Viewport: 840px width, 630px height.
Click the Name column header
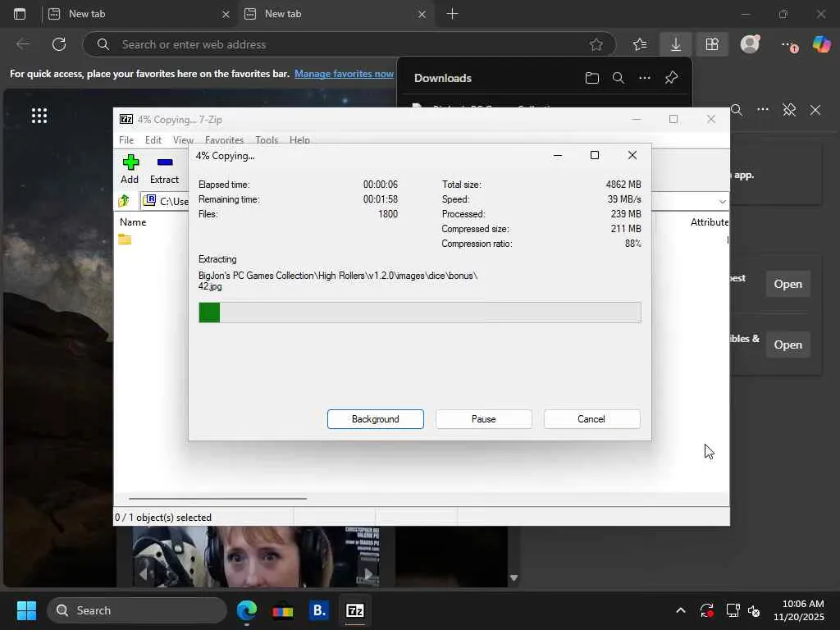(133, 221)
